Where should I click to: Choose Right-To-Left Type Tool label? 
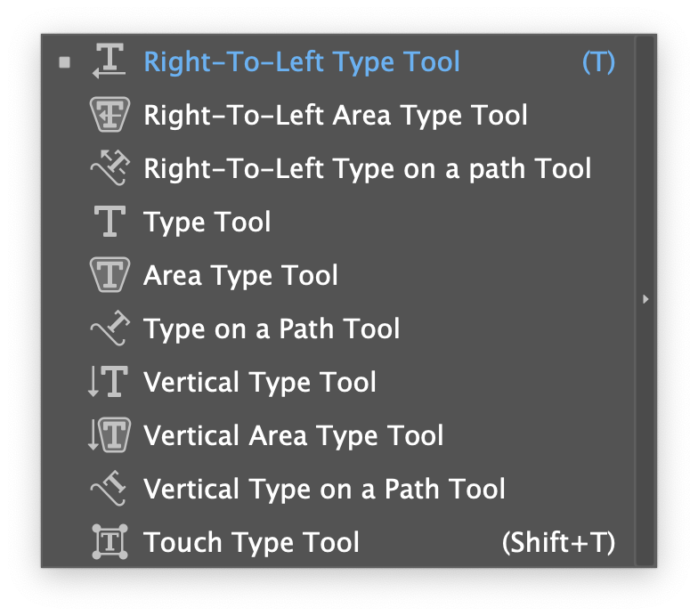302,61
